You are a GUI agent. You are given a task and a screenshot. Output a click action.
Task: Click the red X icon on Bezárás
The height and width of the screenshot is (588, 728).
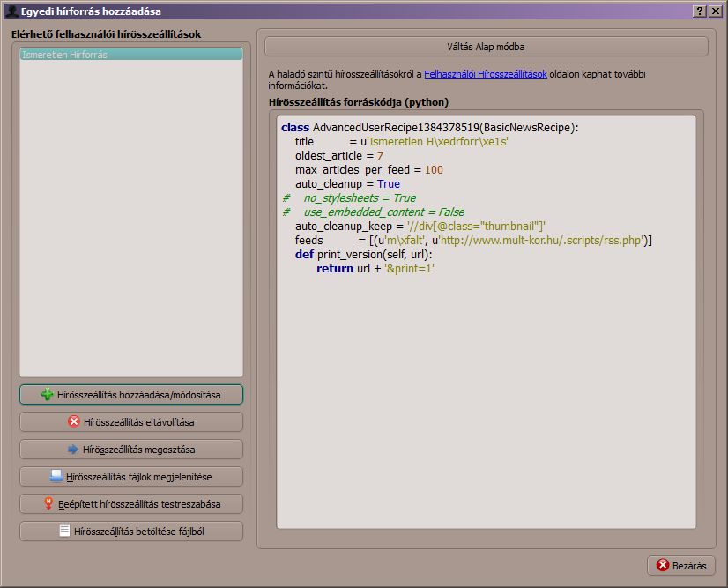pos(663,565)
